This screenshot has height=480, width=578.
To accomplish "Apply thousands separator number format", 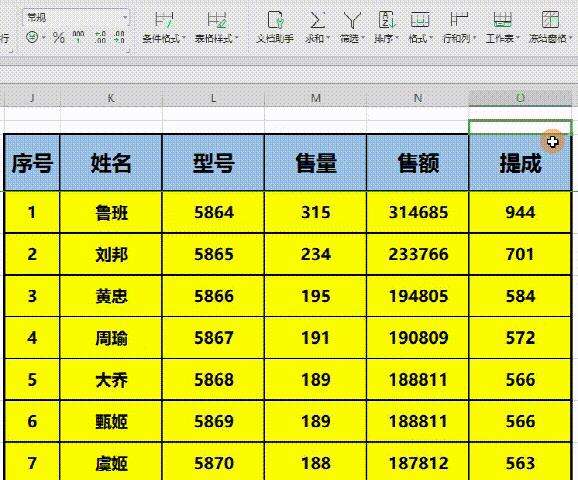I will point(78,37).
